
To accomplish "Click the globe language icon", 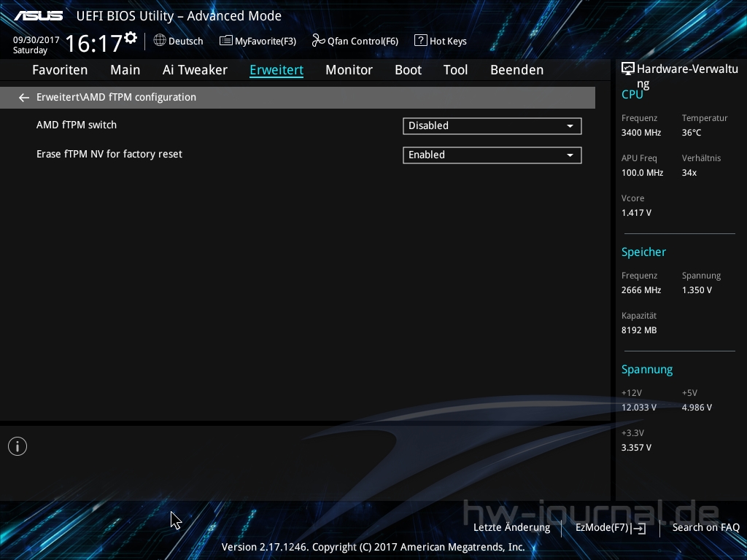I will coord(160,41).
